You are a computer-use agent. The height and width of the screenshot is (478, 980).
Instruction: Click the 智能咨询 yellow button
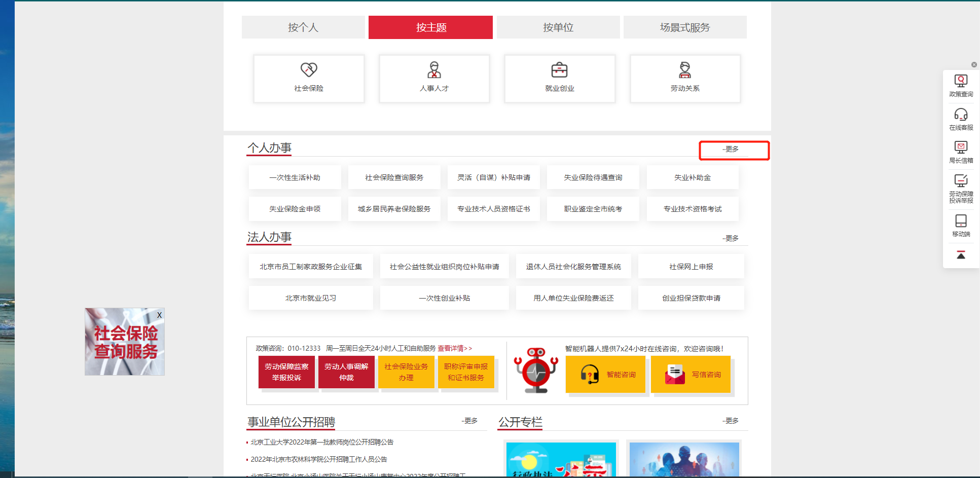pyautogui.click(x=605, y=375)
